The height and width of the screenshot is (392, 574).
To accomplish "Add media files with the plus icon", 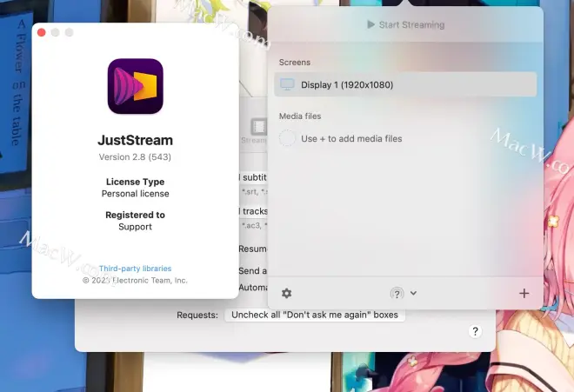I will [x=524, y=294].
